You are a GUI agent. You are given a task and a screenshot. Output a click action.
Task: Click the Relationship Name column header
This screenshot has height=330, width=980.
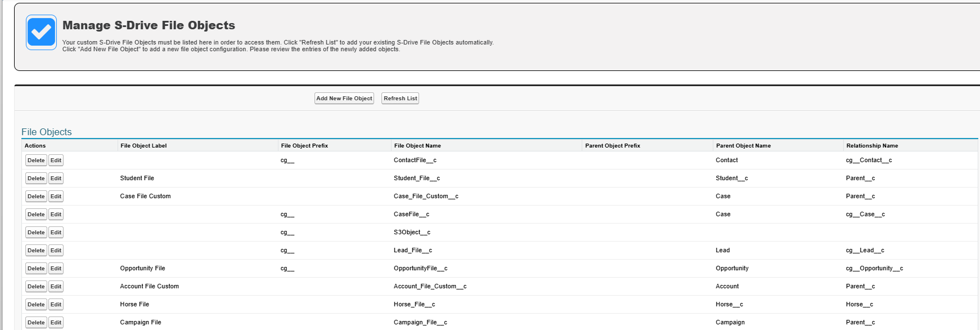pyautogui.click(x=872, y=146)
